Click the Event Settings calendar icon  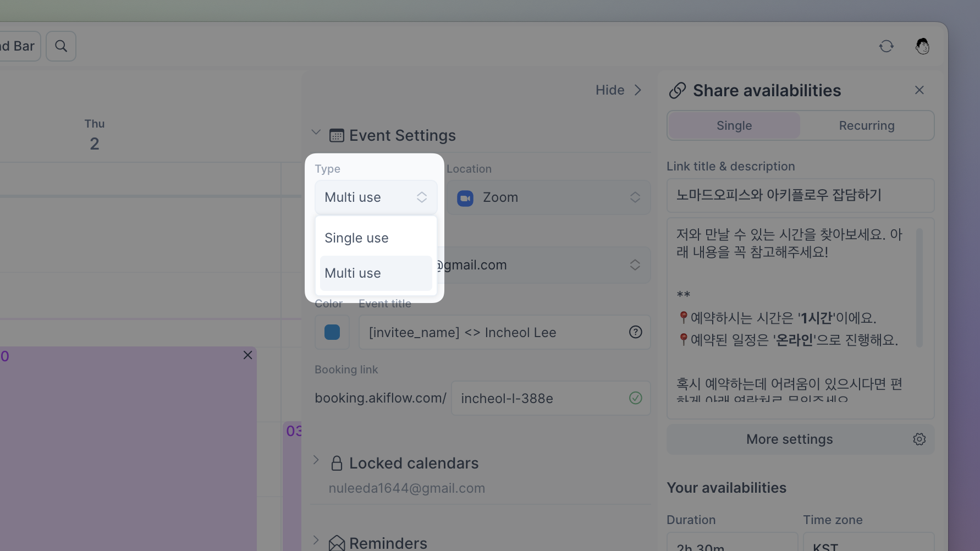pos(337,135)
